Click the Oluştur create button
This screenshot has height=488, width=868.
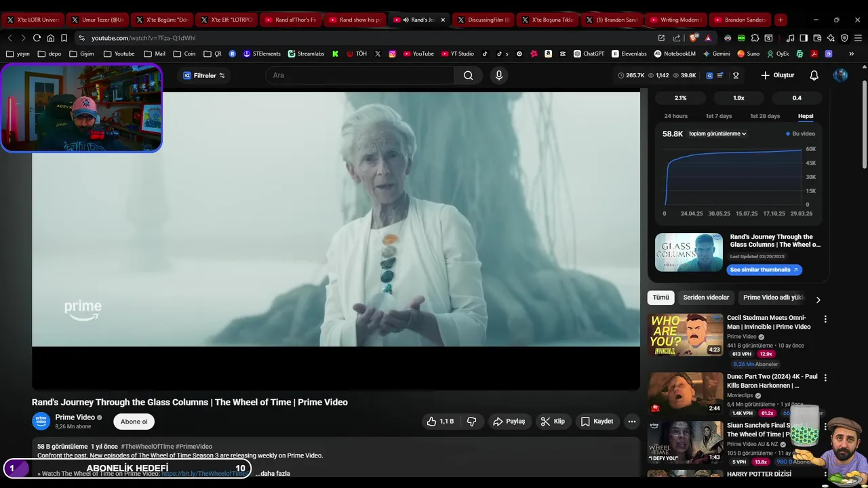[x=777, y=75]
